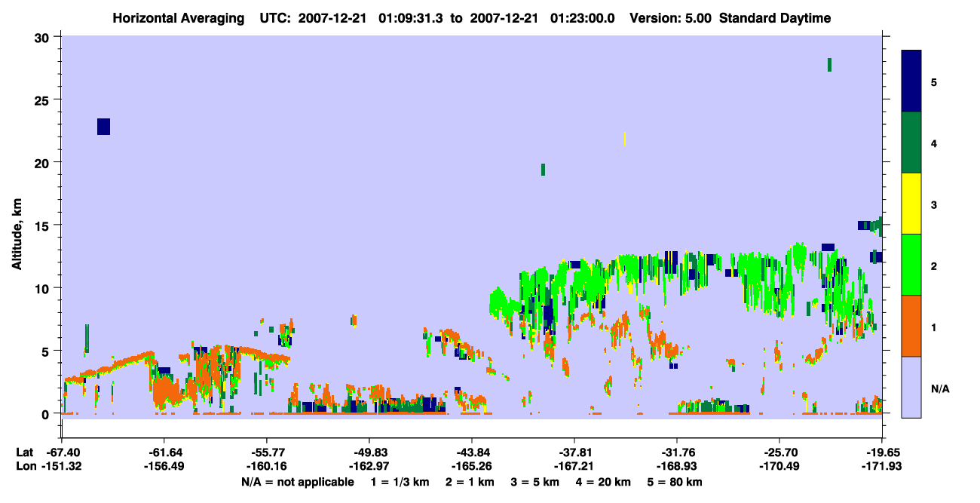This screenshot has height=503, width=980.
Task: Click the longitude value -170.49
Action: point(779,466)
